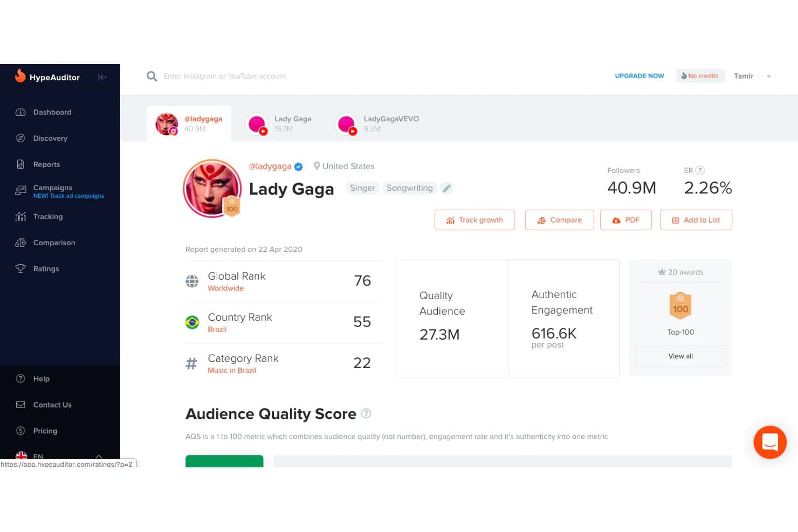Select the @ladygaga Instagram tab
The height and width of the screenshot is (532, 798).
(x=189, y=123)
